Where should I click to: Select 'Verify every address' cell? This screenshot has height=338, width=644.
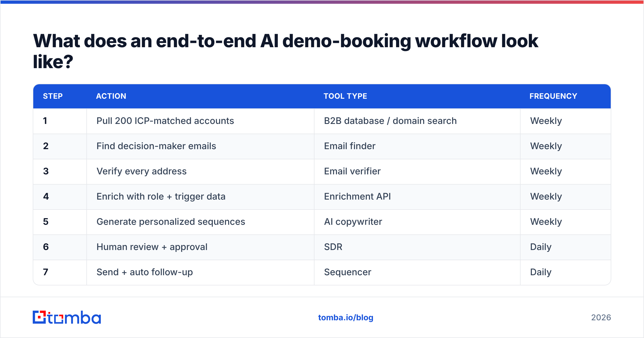pos(200,171)
